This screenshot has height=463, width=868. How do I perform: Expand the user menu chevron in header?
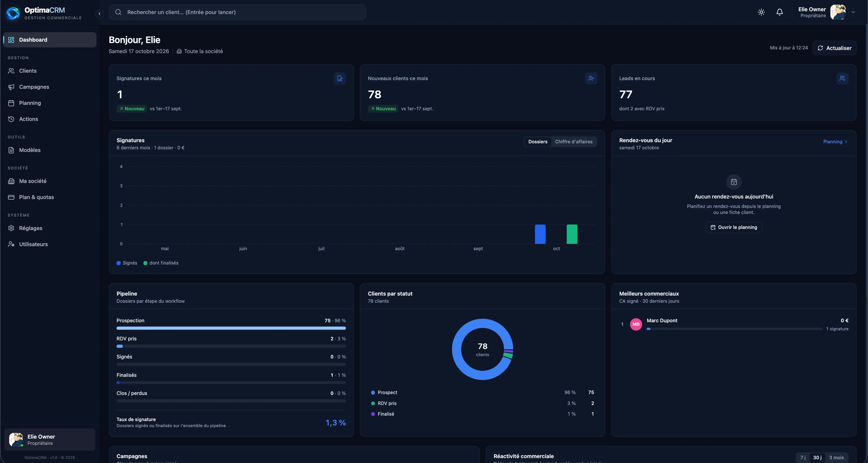tap(853, 12)
